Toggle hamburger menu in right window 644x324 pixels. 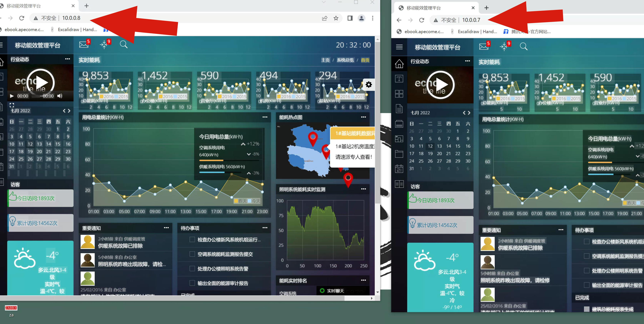(399, 47)
